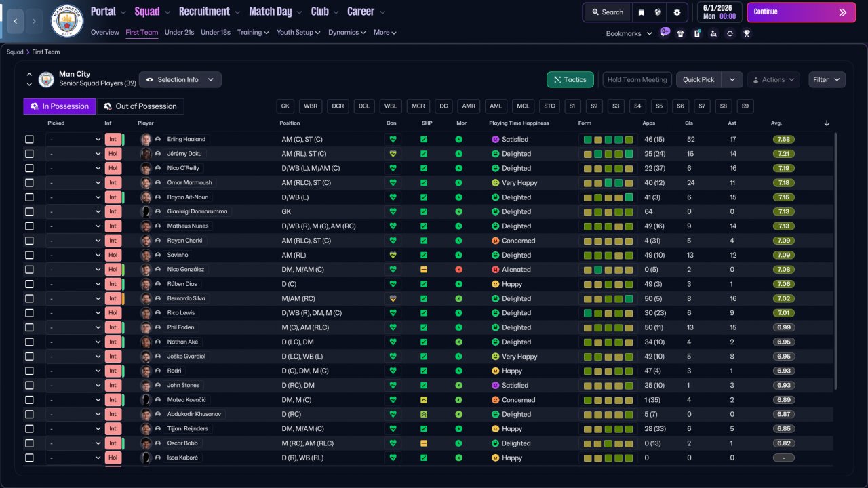Open the messages icon with 9+ badge
Image resolution: width=868 pixels, height=488 pixels.
click(x=664, y=33)
